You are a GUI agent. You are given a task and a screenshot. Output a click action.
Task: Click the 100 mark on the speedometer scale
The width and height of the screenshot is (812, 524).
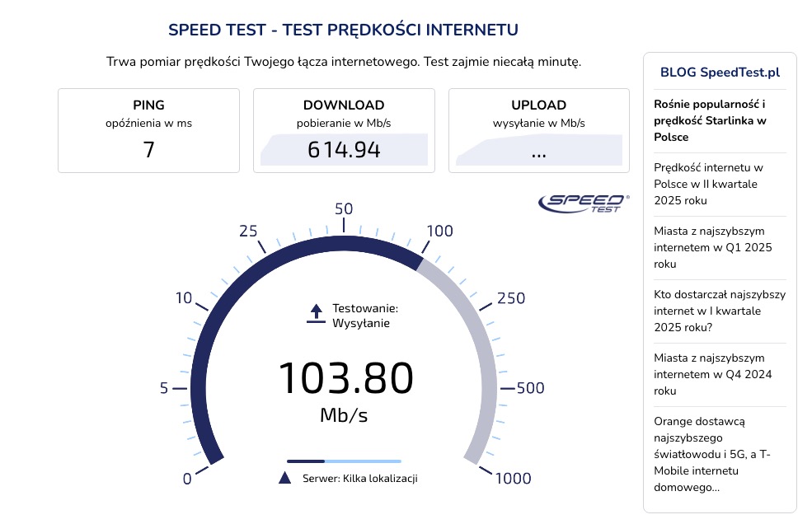[x=439, y=232]
